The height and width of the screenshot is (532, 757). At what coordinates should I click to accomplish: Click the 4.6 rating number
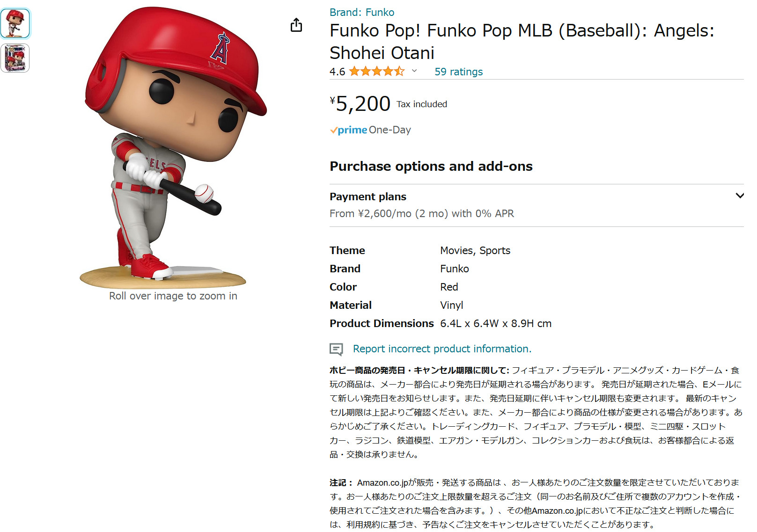pyautogui.click(x=337, y=72)
